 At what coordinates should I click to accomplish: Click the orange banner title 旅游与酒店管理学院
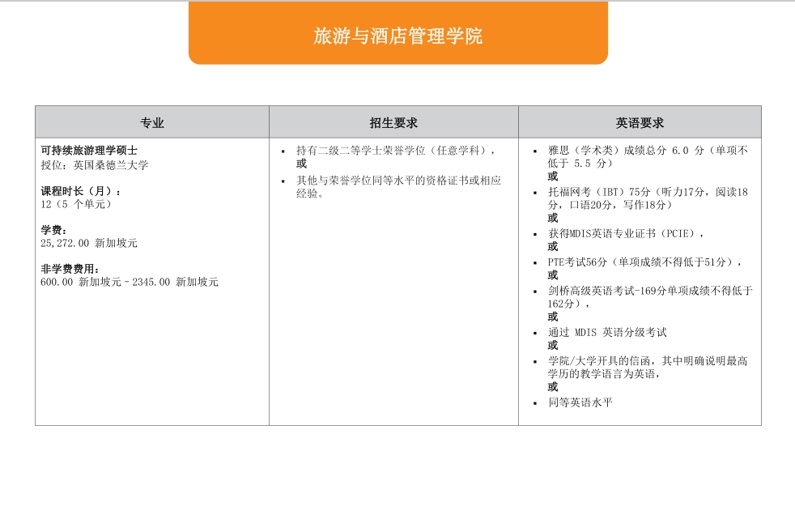397,36
